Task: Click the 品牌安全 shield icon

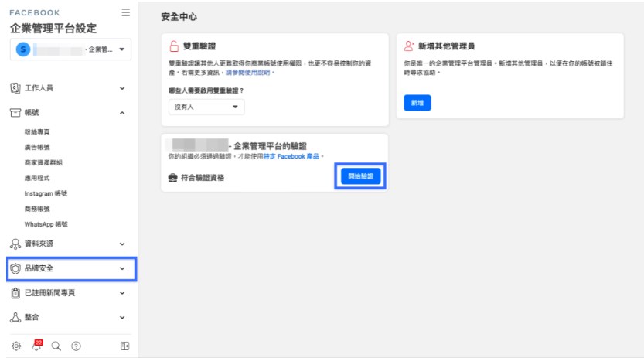Action: click(15, 268)
